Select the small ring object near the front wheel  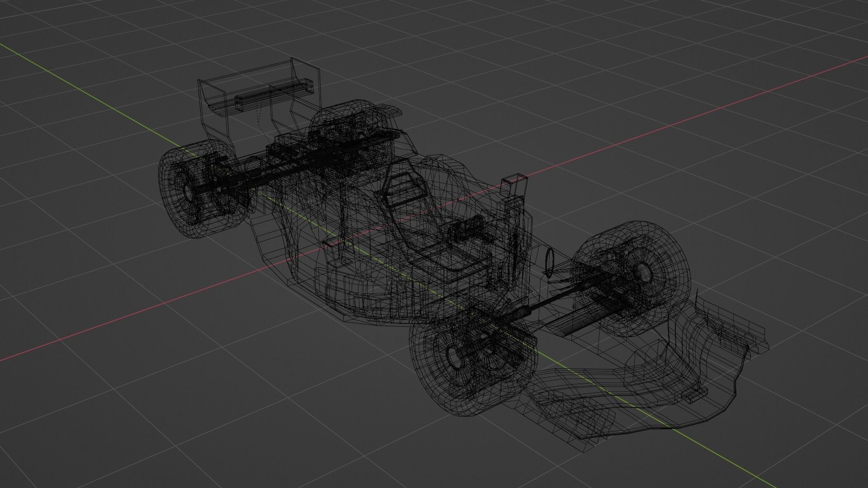pyautogui.click(x=550, y=263)
